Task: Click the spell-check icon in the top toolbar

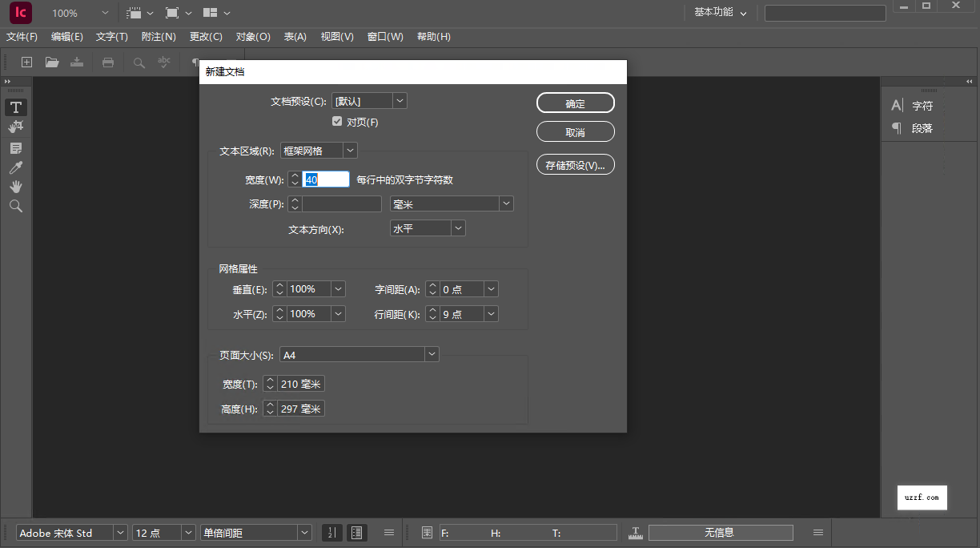Action: [163, 62]
